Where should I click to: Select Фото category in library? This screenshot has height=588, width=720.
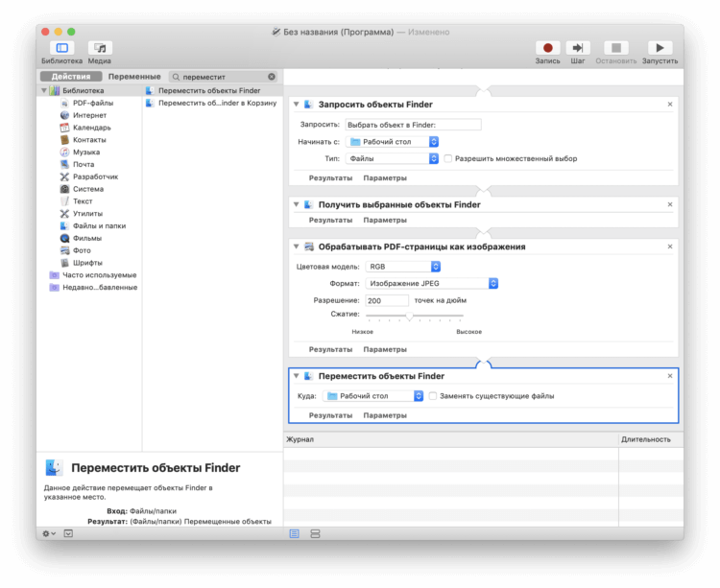(x=82, y=250)
